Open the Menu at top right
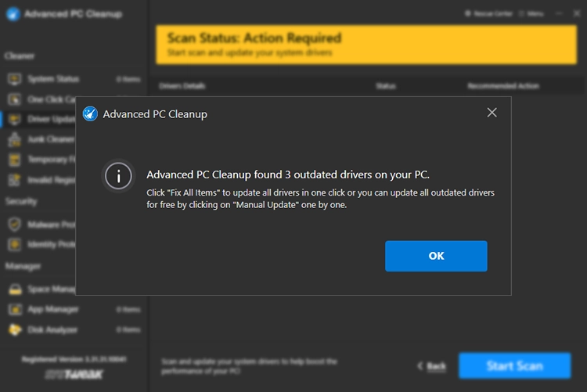This screenshot has height=392, width=587. 532,13
